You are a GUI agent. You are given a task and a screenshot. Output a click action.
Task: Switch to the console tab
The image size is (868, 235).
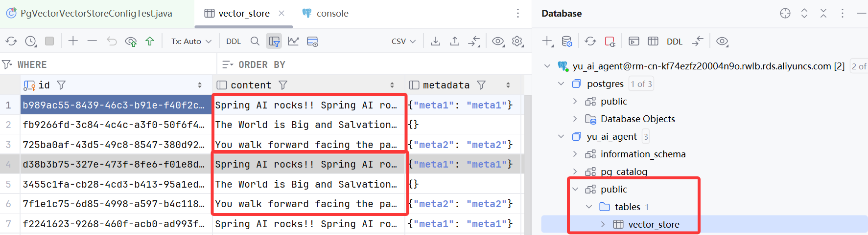click(x=326, y=13)
